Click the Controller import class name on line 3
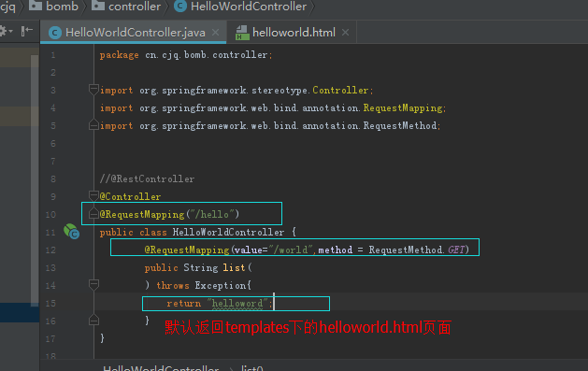The width and height of the screenshot is (588, 371). click(340, 91)
